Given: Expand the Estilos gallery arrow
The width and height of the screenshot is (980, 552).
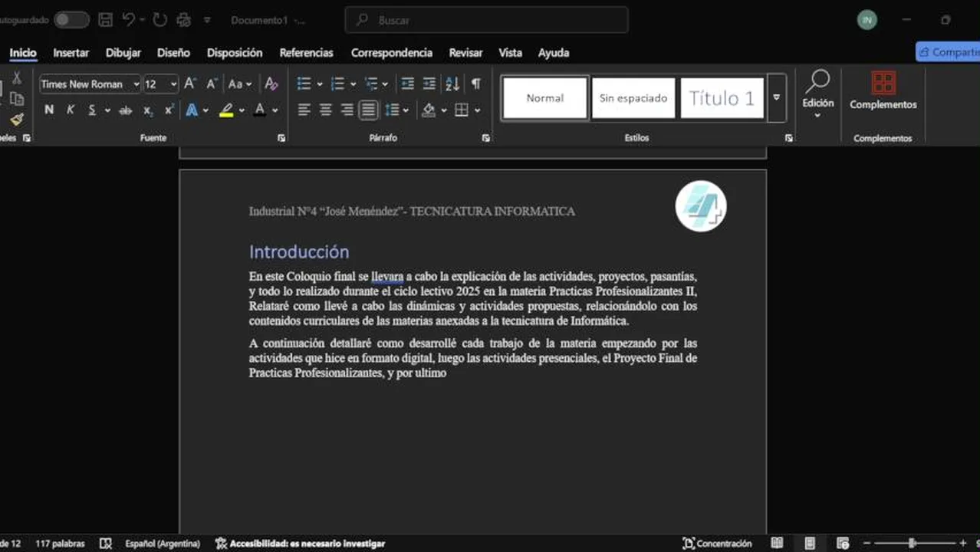Looking at the screenshot, I should tap(777, 98).
